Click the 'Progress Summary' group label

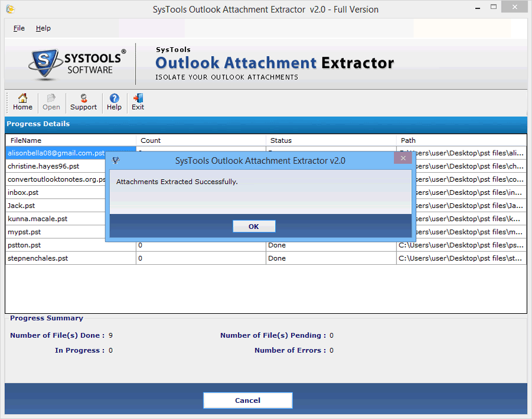click(47, 318)
